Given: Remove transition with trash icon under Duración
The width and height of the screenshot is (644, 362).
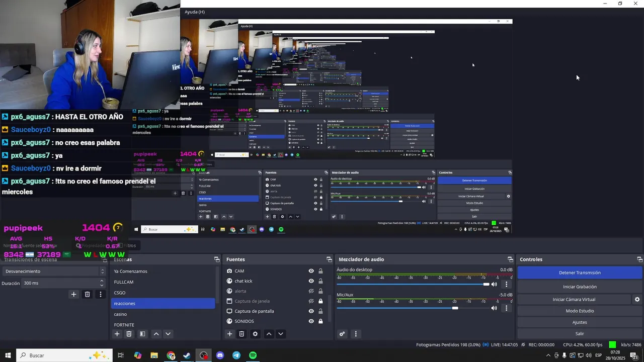Looking at the screenshot, I should [x=87, y=294].
